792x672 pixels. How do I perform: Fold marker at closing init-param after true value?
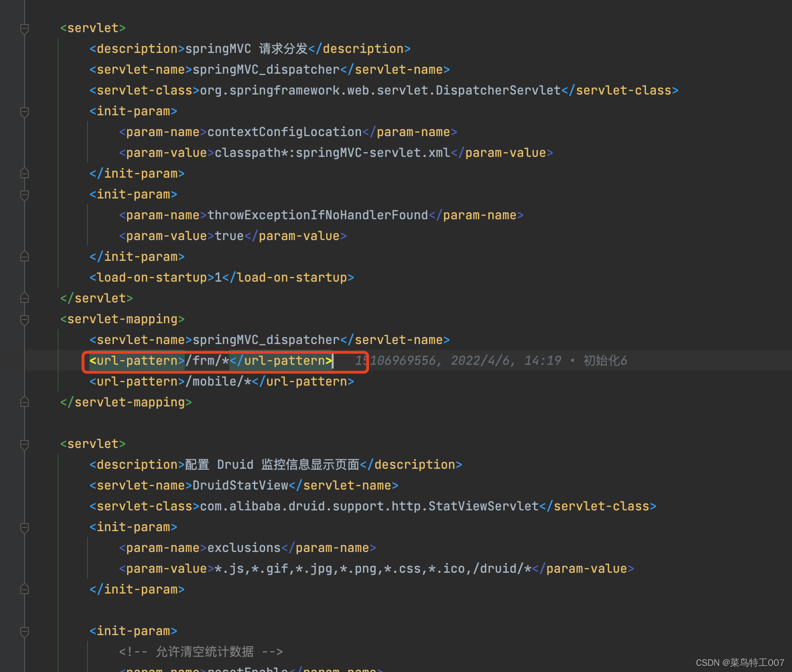click(x=25, y=257)
